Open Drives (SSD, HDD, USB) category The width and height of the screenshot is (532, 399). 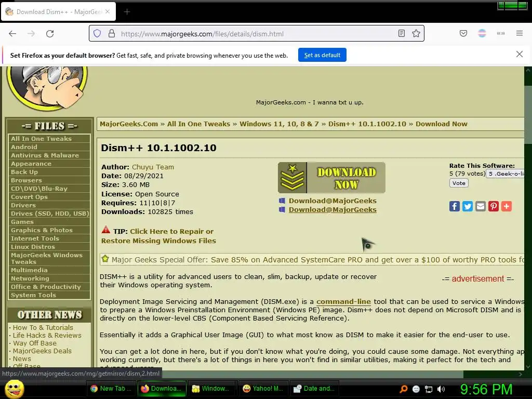tap(49, 214)
